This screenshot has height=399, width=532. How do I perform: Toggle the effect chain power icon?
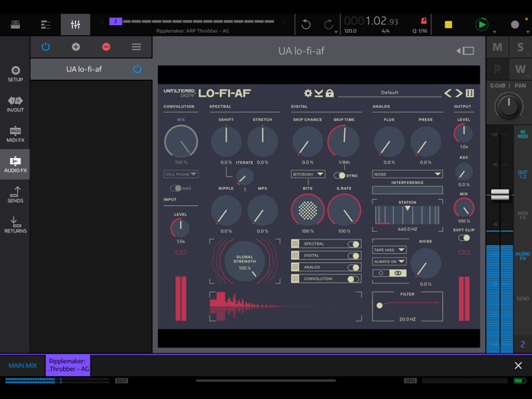(46, 47)
